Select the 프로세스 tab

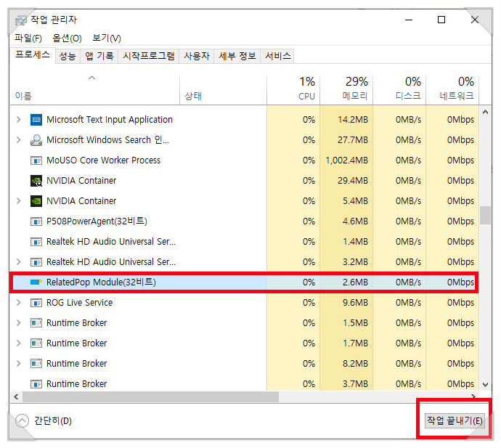click(33, 55)
